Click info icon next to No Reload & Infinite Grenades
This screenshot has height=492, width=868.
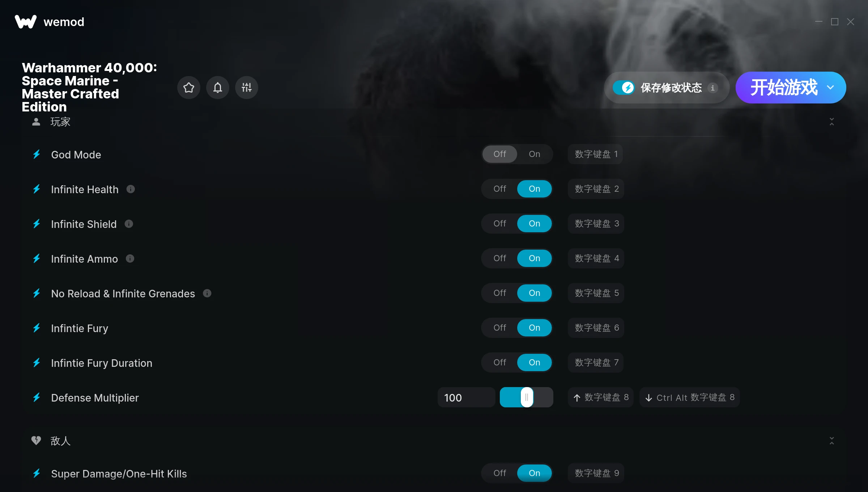[207, 293]
